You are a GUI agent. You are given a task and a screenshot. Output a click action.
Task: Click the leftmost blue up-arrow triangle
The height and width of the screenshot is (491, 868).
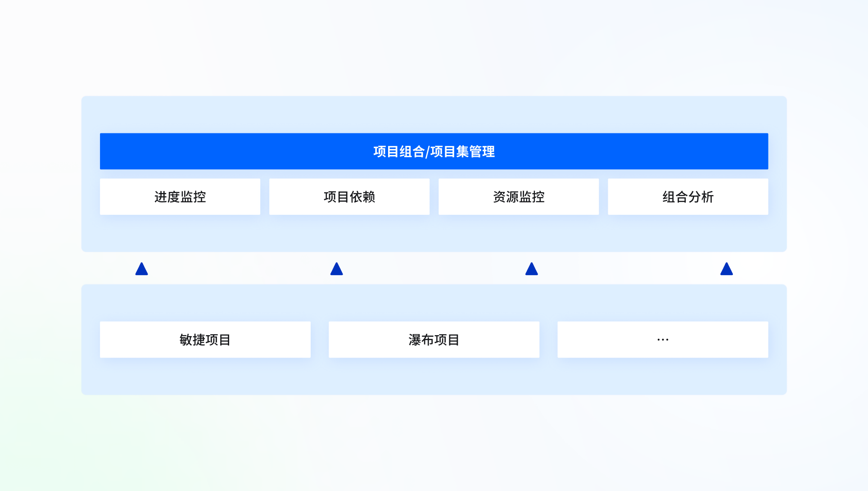pyautogui.click(x=141, y=269)
